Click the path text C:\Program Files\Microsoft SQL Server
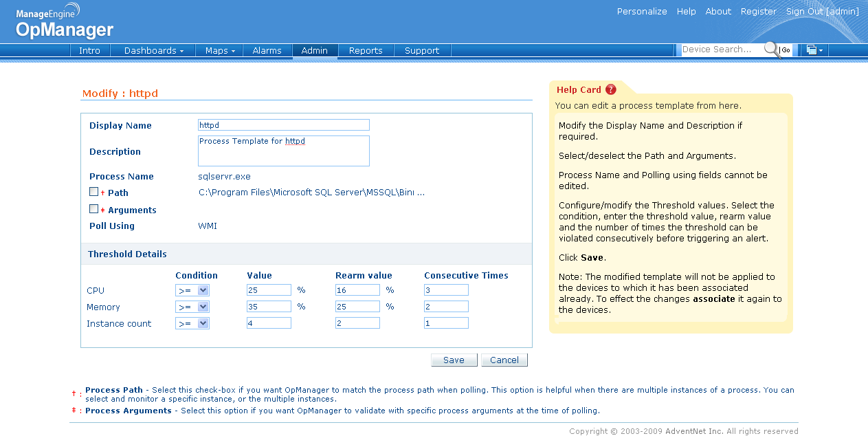Viewport: 868px width, 436px height. click(311, 193)
